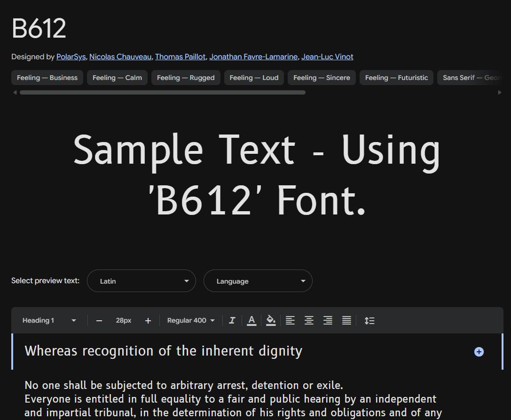Align text left

(290, 321)
